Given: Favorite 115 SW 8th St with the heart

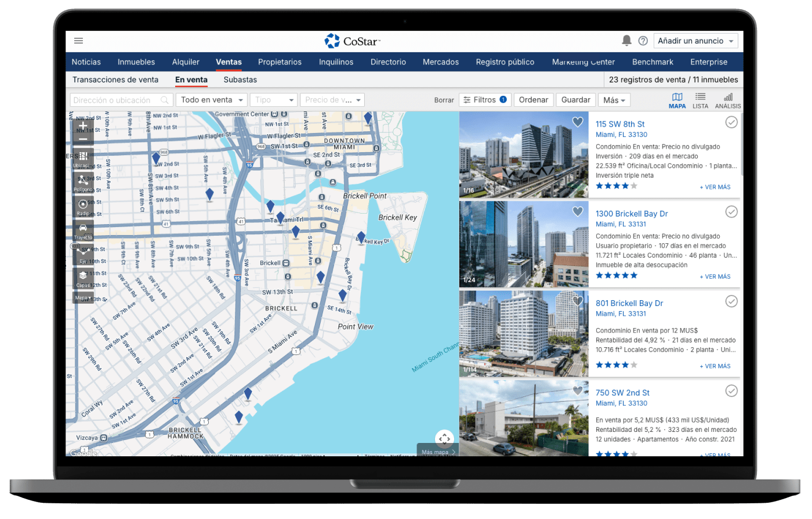Looking at the screenshot, I should point(577,122).
